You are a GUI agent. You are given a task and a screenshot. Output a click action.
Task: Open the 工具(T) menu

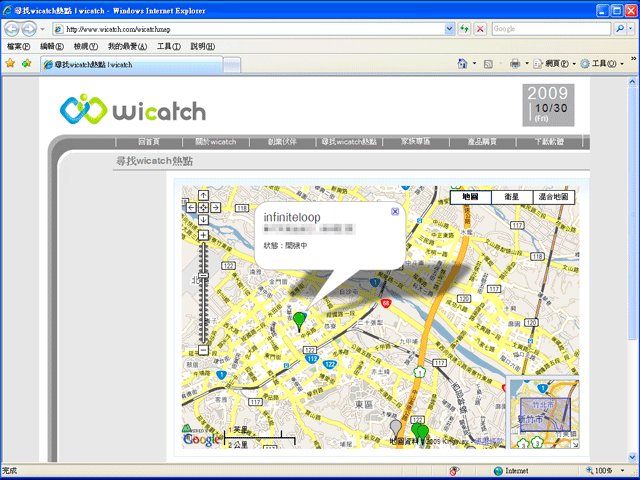pos(169,47)
